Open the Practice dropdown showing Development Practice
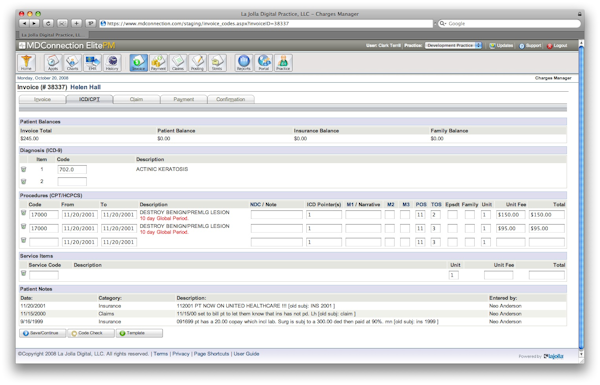600x385 pixels. click(x=453, y=46)
